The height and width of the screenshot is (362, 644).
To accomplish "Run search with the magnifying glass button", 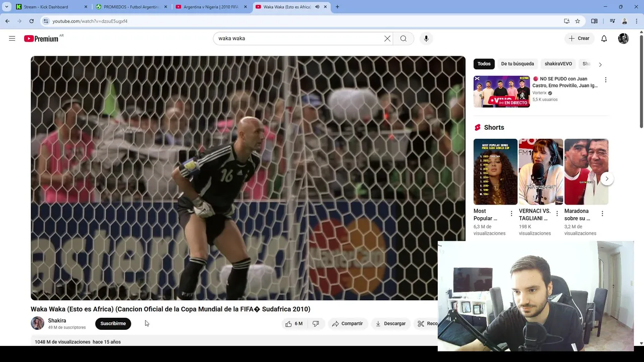I will pyautogui.click(x=404, y=39).
